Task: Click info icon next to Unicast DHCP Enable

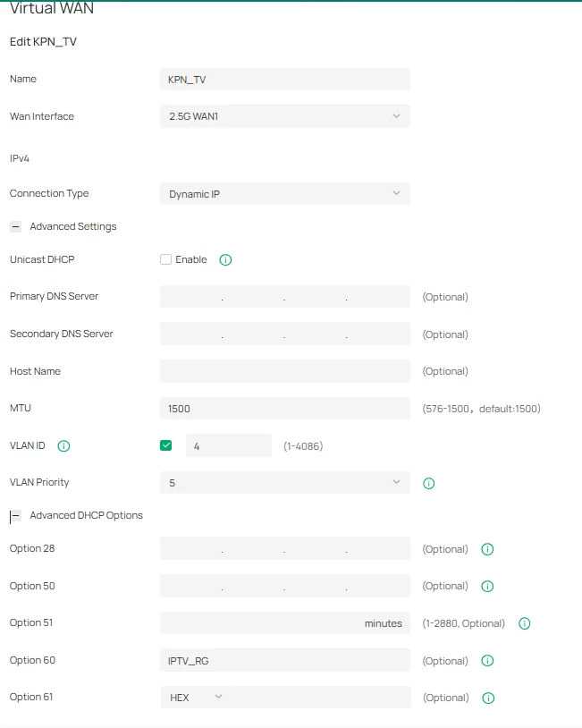Action: [x=225, y=260]
